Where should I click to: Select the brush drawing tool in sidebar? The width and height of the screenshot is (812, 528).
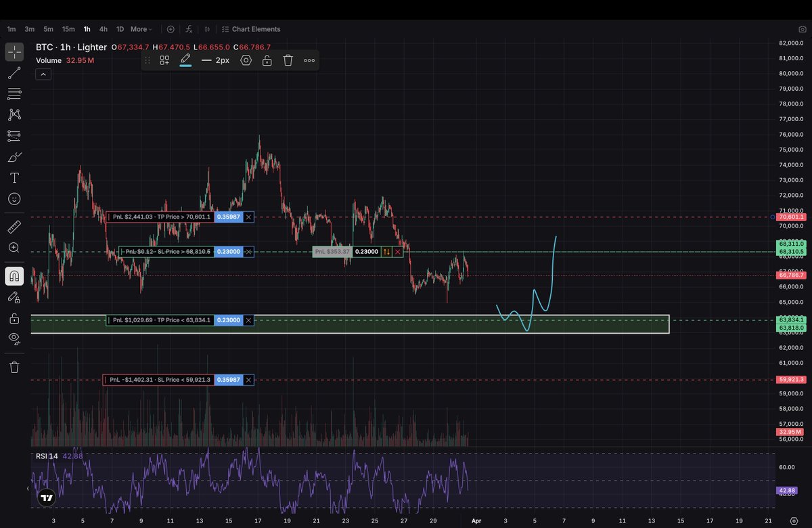pyautogui.click(x=14, y=157)
